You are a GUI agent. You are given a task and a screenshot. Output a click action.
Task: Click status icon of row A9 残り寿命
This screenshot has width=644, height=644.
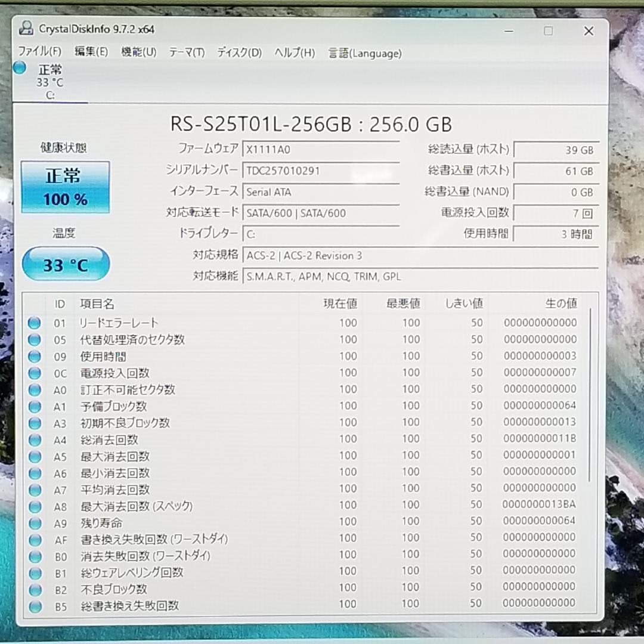coord(35,524)
